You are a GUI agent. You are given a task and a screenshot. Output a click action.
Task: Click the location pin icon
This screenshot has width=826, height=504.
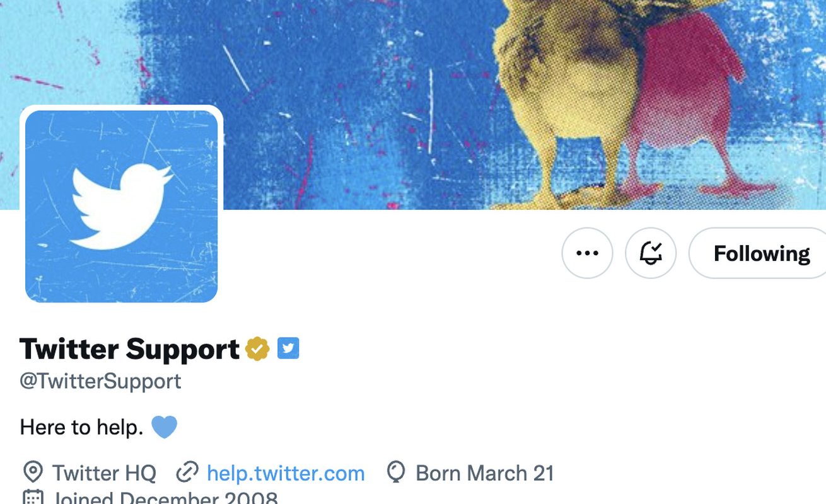(32, 472)
